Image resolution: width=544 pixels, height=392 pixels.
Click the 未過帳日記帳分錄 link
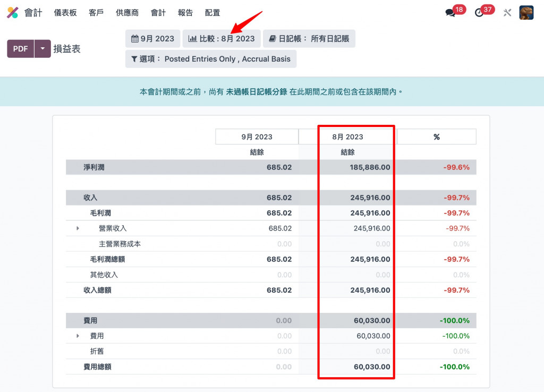[257, 91]
